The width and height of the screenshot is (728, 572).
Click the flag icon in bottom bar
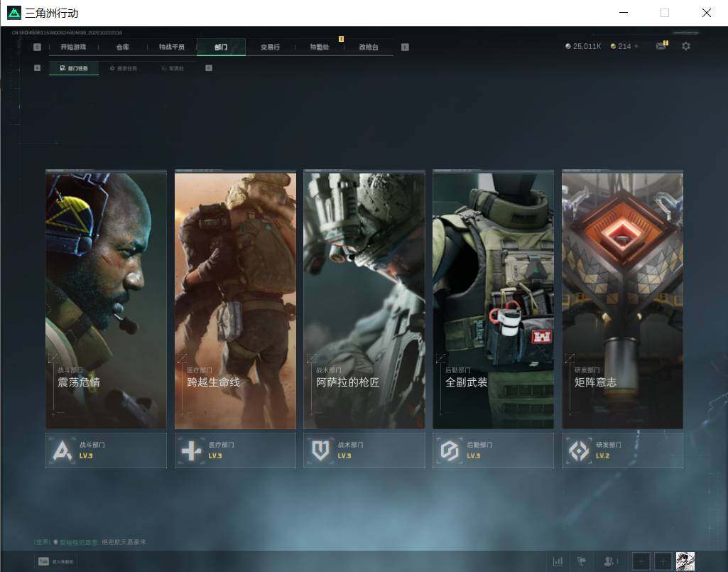[581, 561]
